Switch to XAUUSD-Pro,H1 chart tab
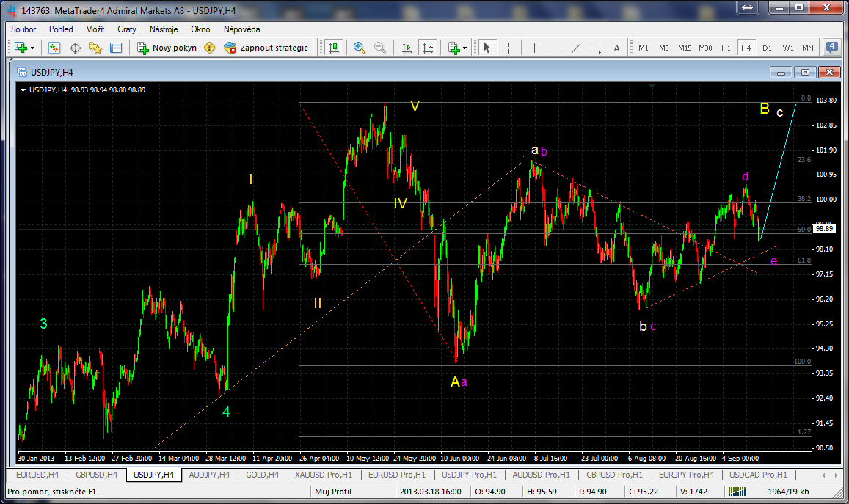This screenshot has width=849, height=504. click(x=324, y=475)
